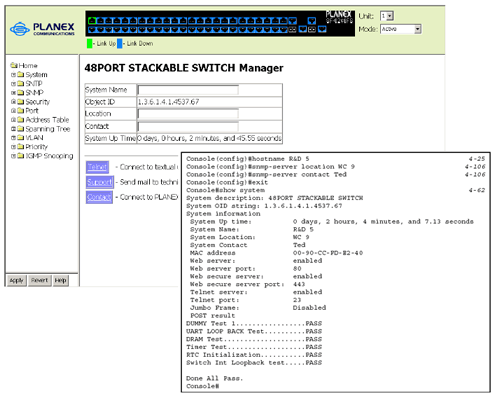Click the System Up Time value

click(209, 138)
